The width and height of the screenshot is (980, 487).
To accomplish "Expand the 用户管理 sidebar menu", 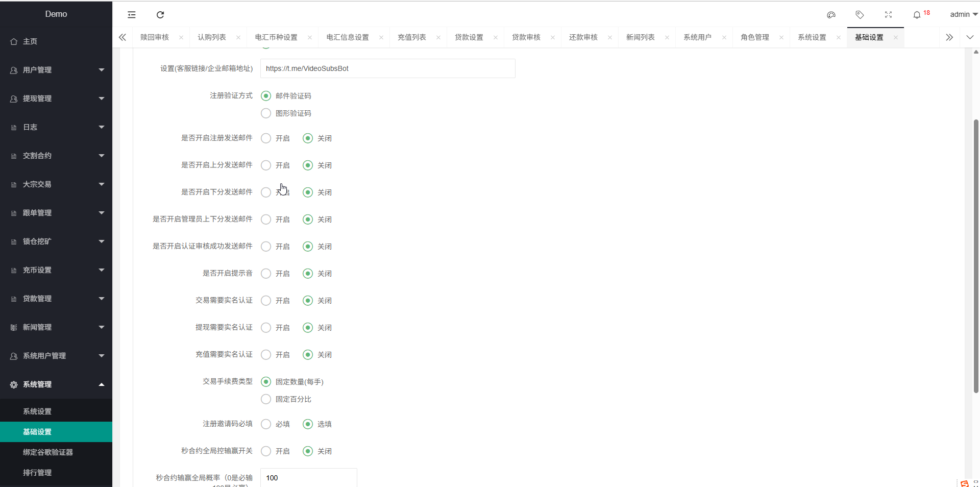I will point(56,70).
